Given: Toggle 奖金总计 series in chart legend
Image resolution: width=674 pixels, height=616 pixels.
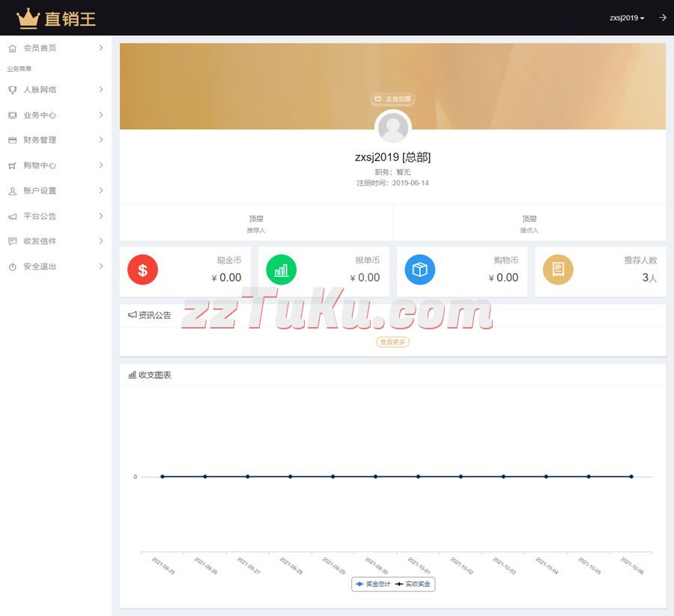Looking at the screenshot, I should [373, 584].
